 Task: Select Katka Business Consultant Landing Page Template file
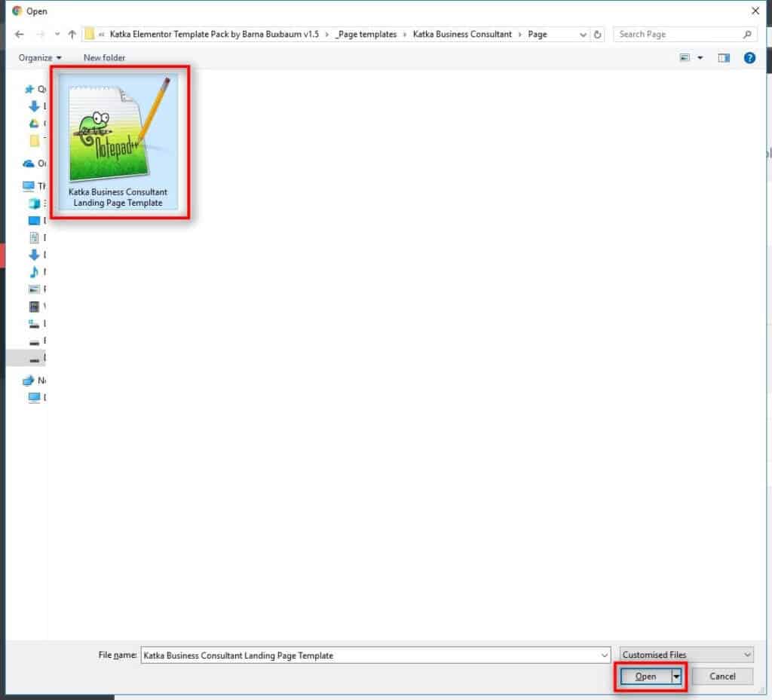(x=118, y=143)
